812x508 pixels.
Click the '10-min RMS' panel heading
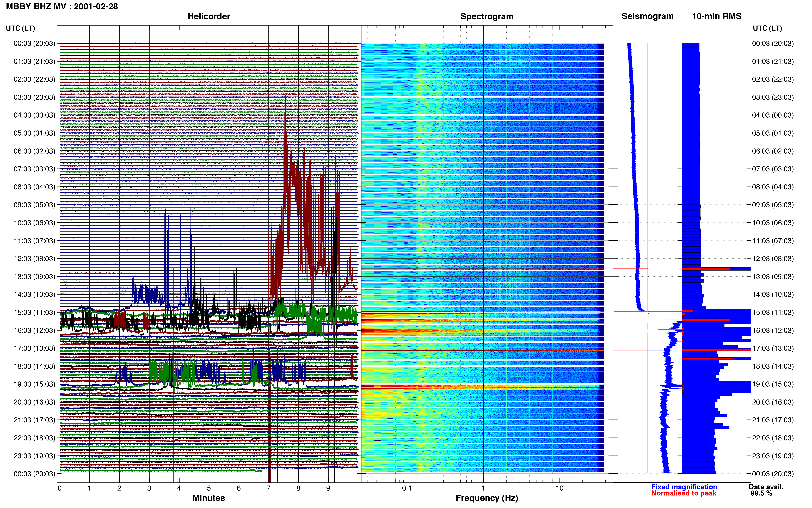pyautogui.click(x=717, y=16)
